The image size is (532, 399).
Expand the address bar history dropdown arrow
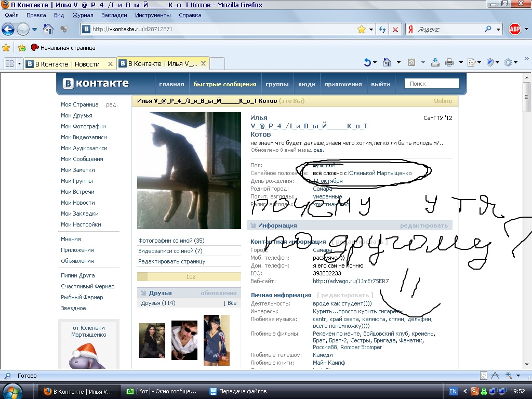coord(371,30)
